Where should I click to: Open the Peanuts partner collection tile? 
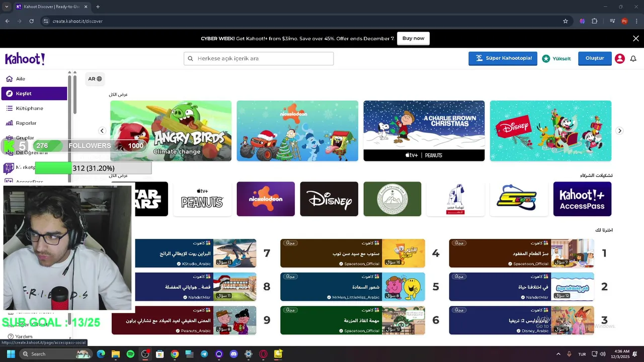(202, 199)
